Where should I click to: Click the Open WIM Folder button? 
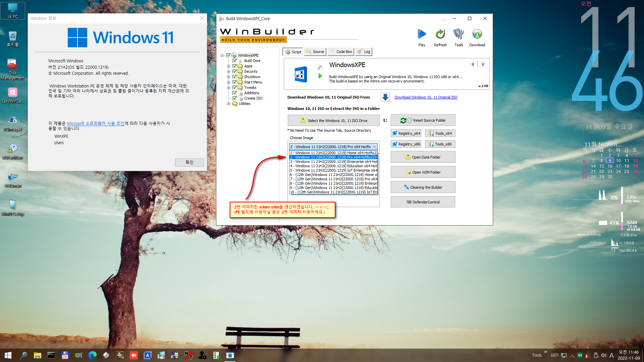pyautogui.click(x=423, y=172)
